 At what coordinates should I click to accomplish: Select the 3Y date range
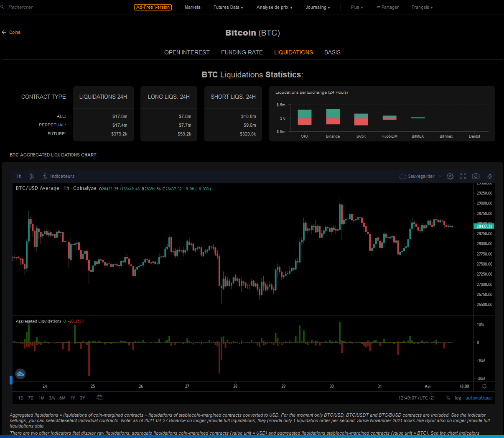click(x=82, y=398)
